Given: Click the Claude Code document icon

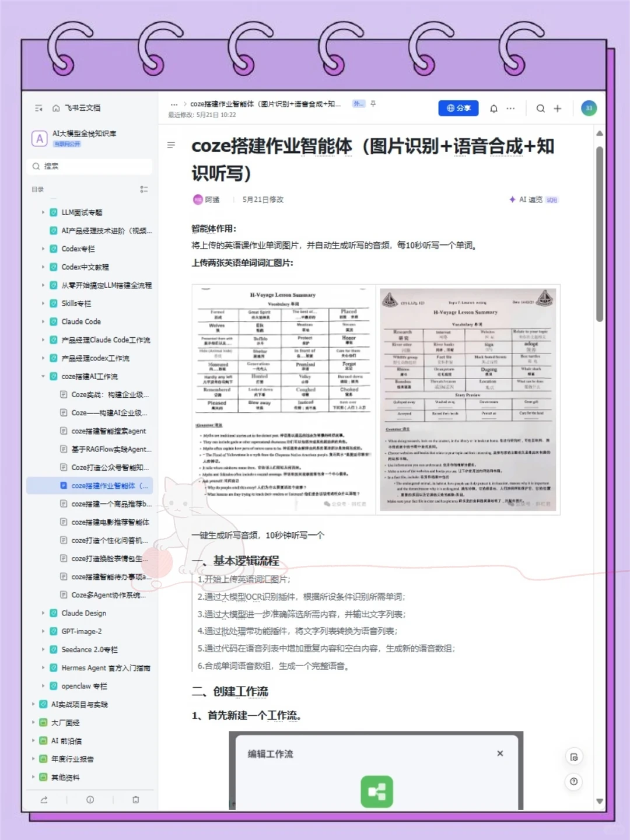Looking at the screenshot, I should (54, 321).
